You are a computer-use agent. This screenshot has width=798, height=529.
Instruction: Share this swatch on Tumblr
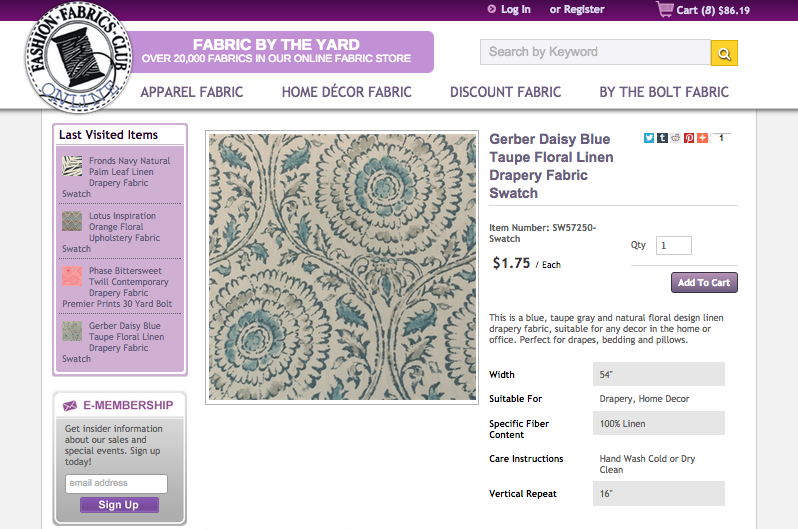click(662, 137)
